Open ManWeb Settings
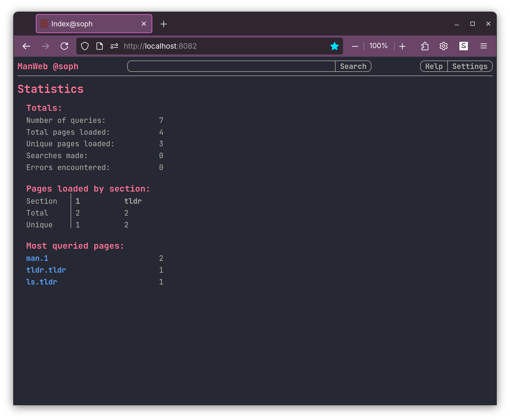This screenshot has width=510, height=420. pyautogui.click(x=470, y=66)
